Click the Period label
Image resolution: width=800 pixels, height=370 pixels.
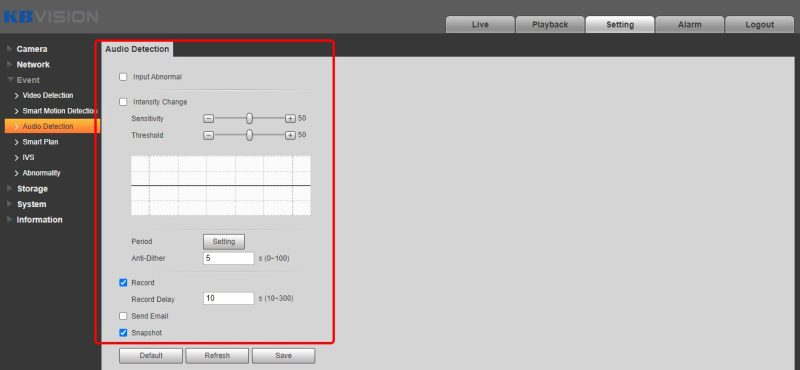pyautogui.click(x=142, y=242)
